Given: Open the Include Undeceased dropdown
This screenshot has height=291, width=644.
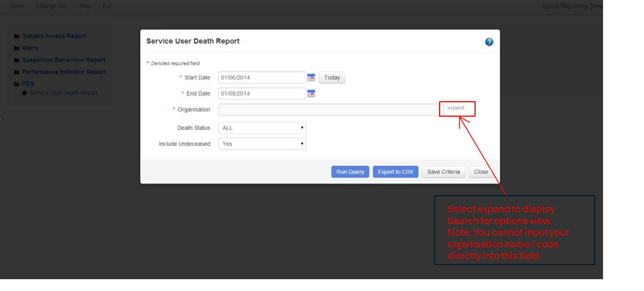Looking at the screenshot, I should [262, 144].
